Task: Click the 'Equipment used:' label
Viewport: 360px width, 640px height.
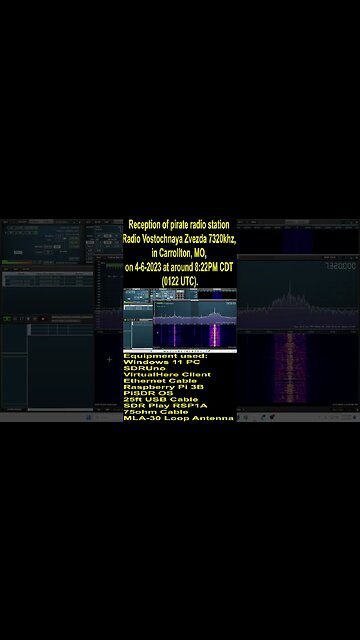Action: coord(165,356)
